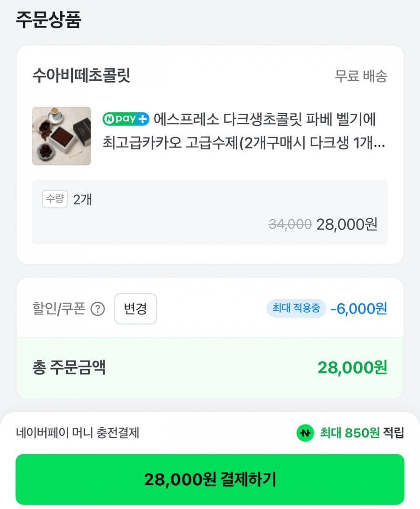The width and height of the screenshot is (420, 509).
Task: Tap the green 28,000원 total order amount
Action: [352, 368]
